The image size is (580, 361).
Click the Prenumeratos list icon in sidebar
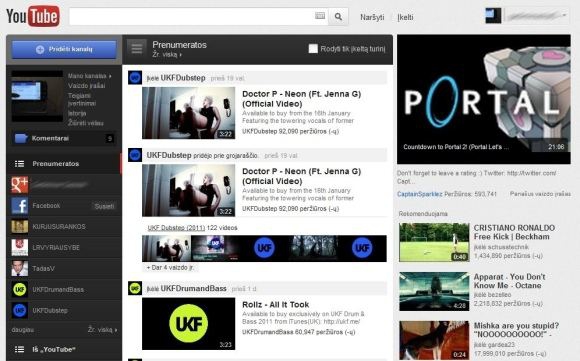(x=20, y=163)
